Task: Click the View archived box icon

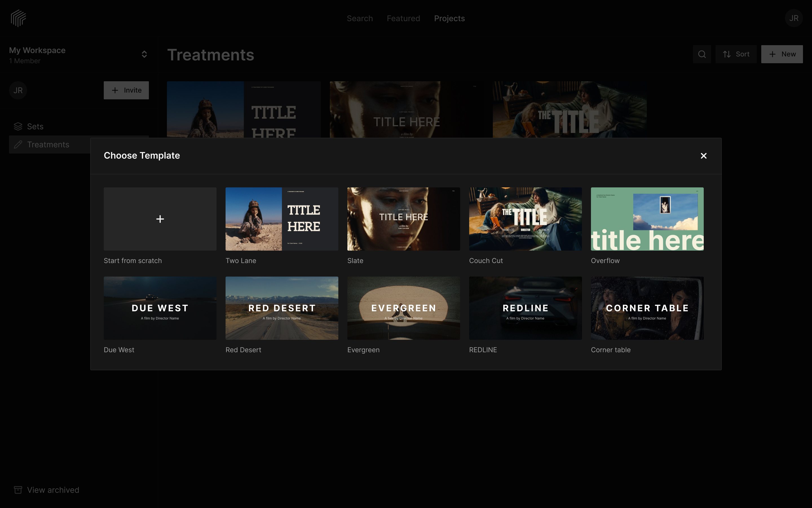Action: point(18,490)
